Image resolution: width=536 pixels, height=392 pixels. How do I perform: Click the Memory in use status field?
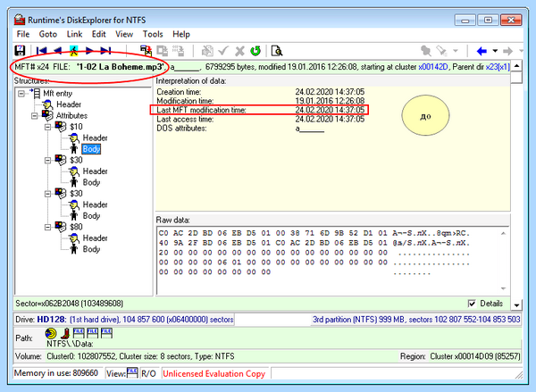click(56, 373)
